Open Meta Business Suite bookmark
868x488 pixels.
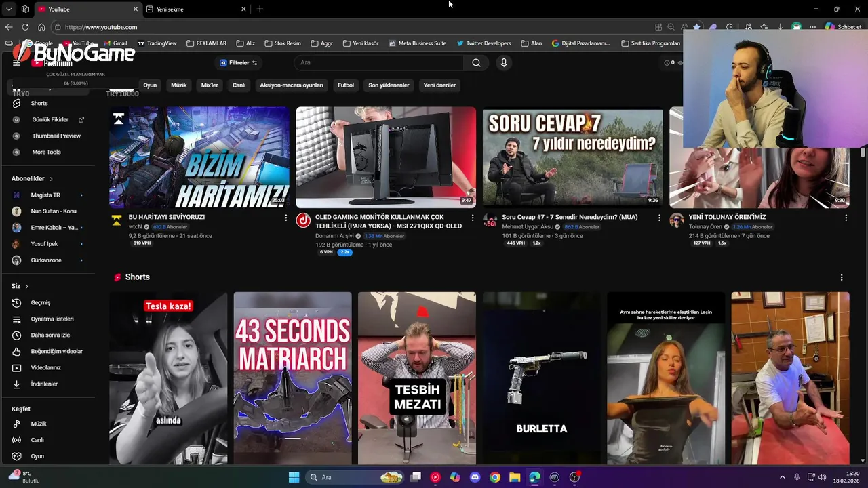coord(417,43)
